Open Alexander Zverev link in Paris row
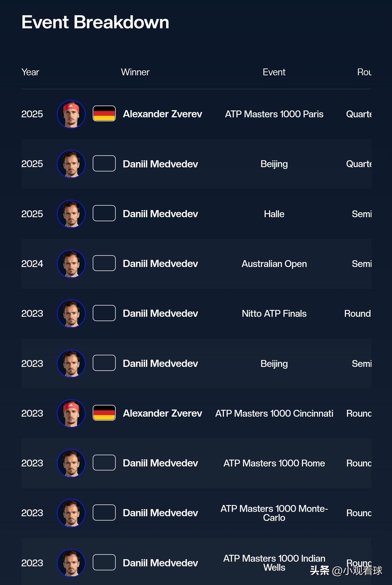The height and width of the screenshot is (585, 392). click(x=162, y=114)
